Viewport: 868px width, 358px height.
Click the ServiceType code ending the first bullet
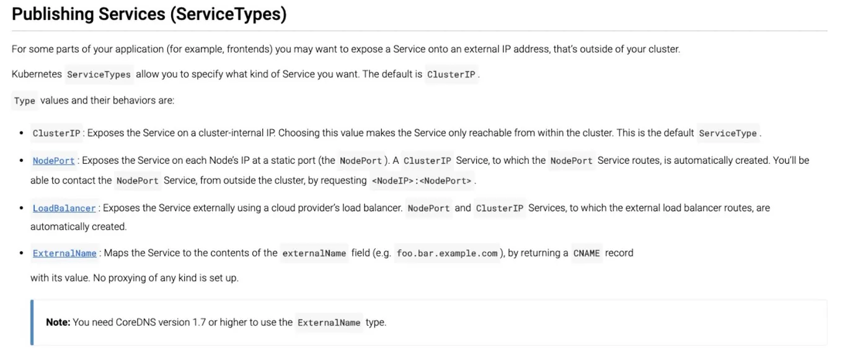(x=727, y=133)
